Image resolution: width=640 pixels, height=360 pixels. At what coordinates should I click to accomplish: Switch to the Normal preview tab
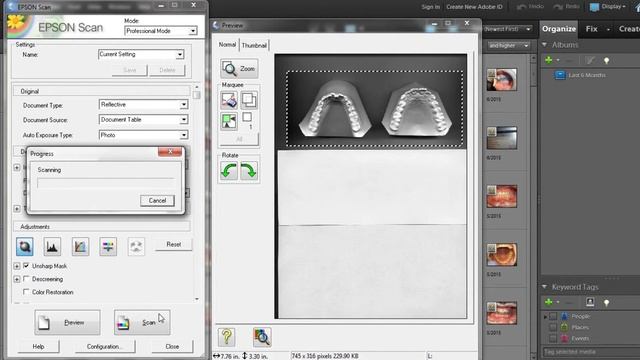227,44
